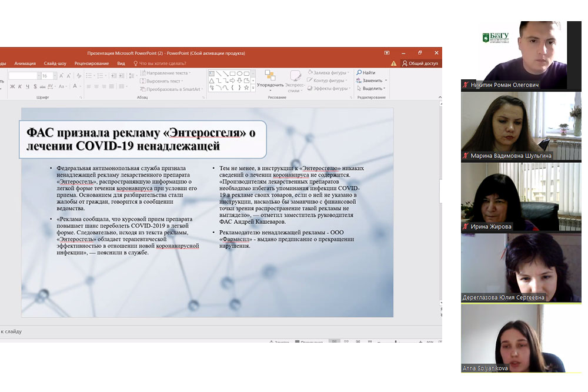Click the Общий доступ share button

coord(420,63)
